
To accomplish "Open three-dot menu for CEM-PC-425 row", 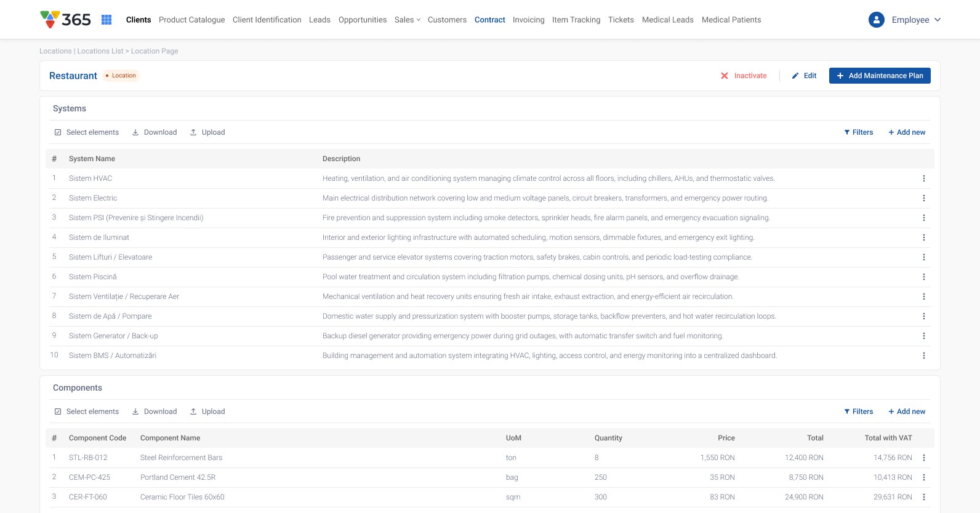I will point(924,477).
